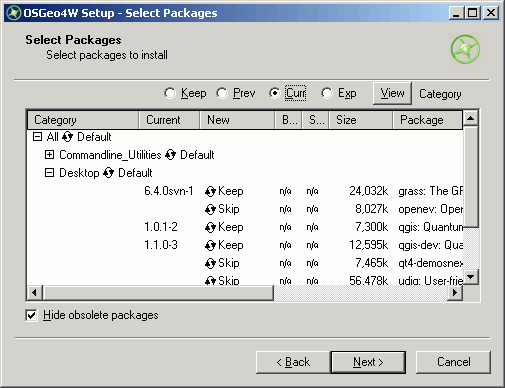Screen dimensions: 505x388
Task: Collapse the All category tree node
Action: (38, 137)
